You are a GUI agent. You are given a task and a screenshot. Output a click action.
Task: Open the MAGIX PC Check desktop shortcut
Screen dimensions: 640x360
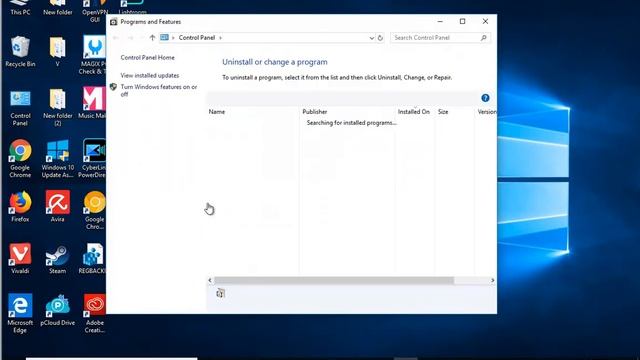coord(93,55)
